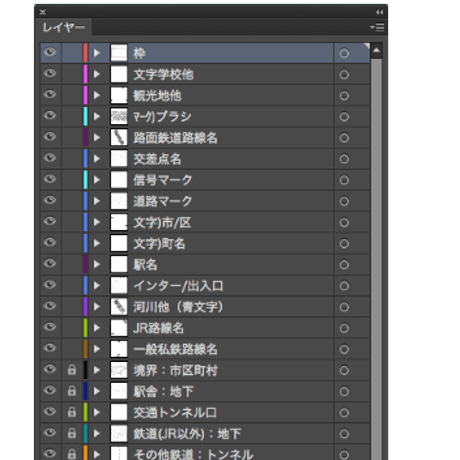The image size is (460, 460).
Task: Click target circle of 信号マーク layer
Action: pos(344,180)
